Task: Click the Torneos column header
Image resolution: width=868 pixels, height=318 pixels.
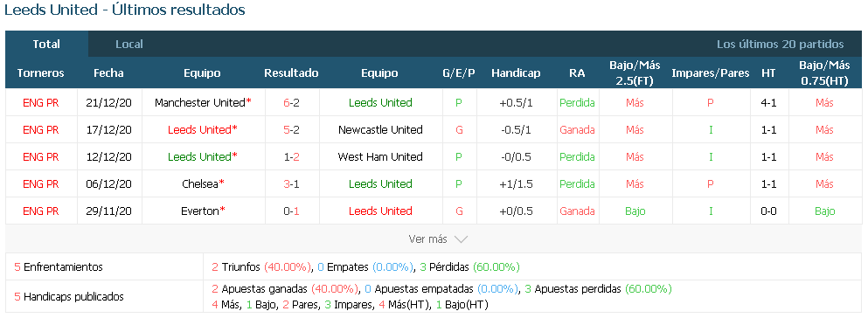Action: tap(40, 73)
